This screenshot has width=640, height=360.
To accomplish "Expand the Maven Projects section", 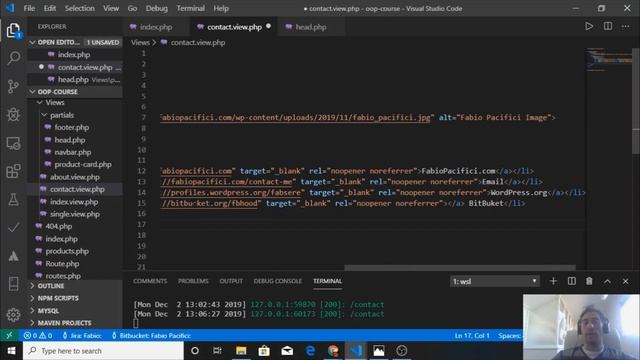I will 75,323.
